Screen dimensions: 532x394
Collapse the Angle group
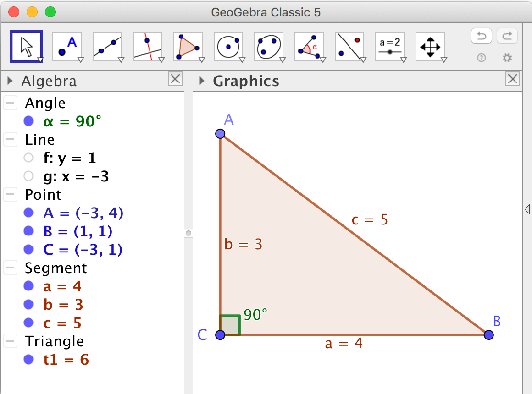(x=10, y=103)
